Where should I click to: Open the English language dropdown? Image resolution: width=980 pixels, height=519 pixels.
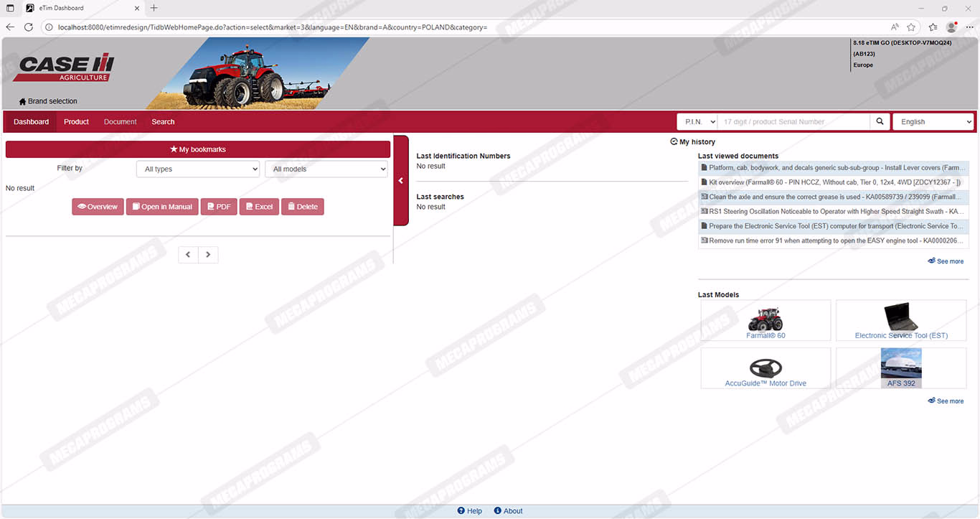coord(933,122)
